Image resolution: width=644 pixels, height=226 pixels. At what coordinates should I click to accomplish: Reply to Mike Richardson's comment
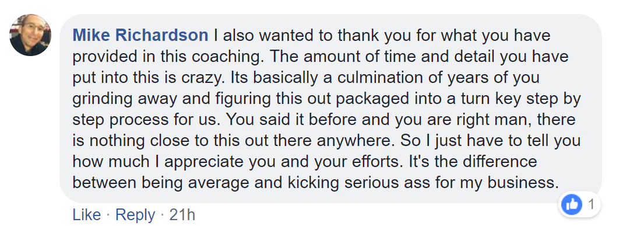(x=135, y=215)
